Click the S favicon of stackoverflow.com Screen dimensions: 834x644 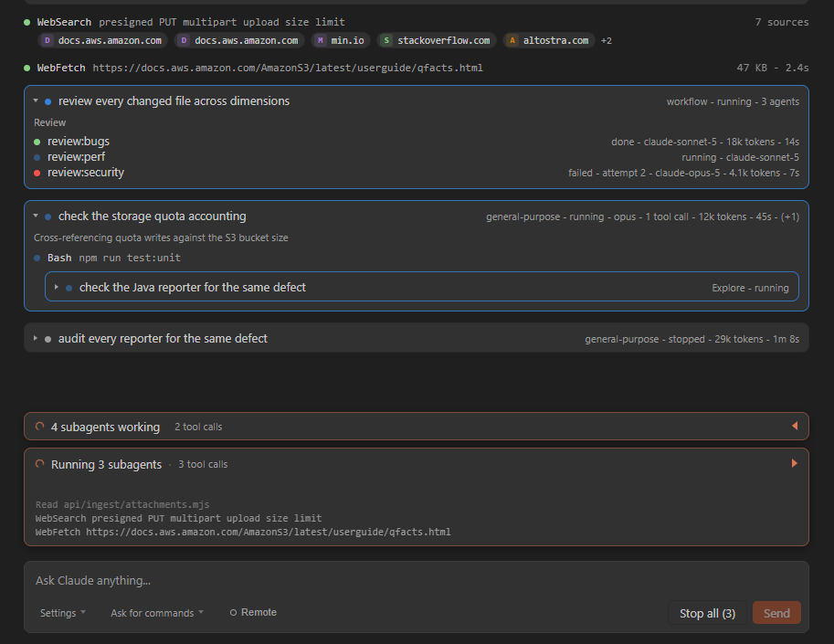(x=386, y=40)
